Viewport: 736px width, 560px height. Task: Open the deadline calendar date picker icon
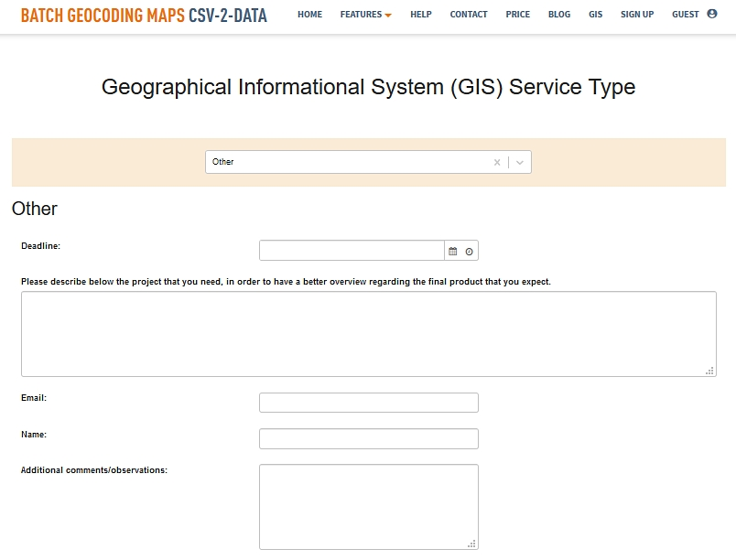[x=452, y=252]
